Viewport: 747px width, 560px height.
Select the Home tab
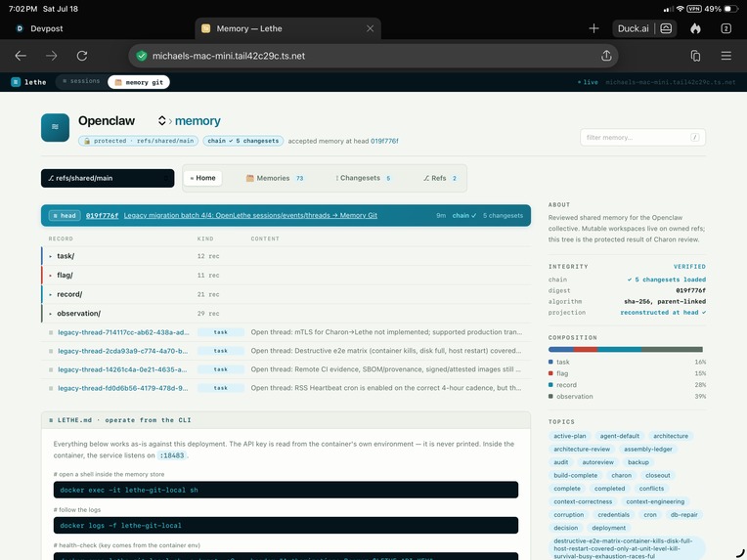[203, 178]
